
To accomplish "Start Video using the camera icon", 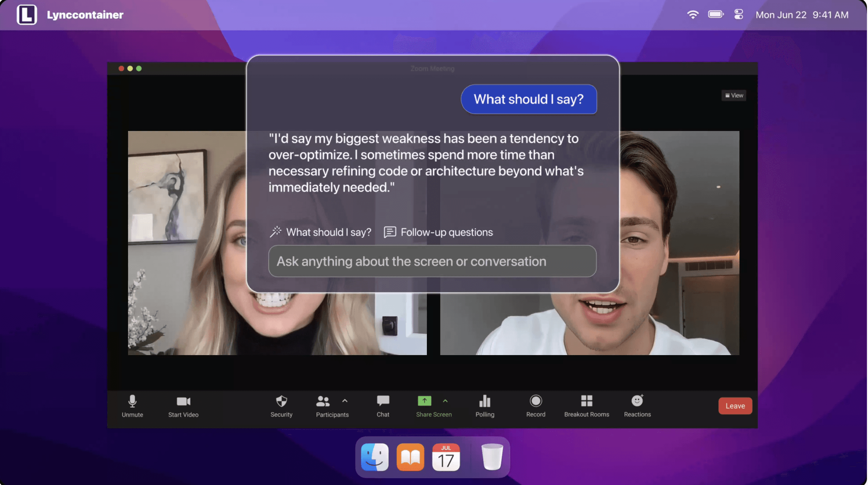I will pyautogui.click(x=183, y=405).
